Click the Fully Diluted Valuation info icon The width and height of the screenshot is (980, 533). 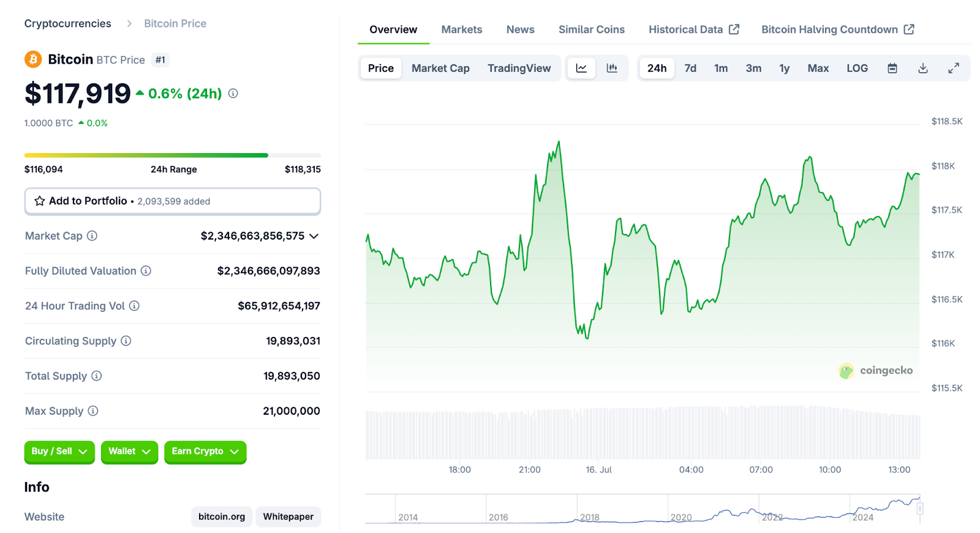pos(146,271)
